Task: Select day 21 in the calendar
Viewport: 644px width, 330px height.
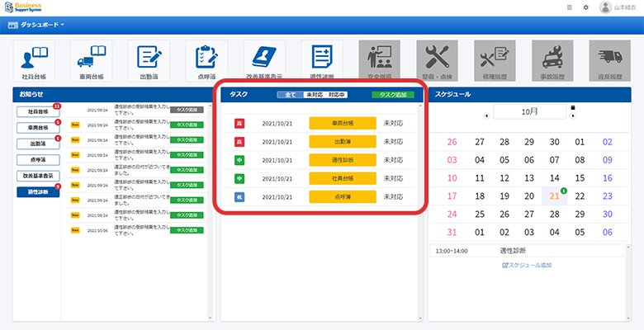Action: click(555, 196)
